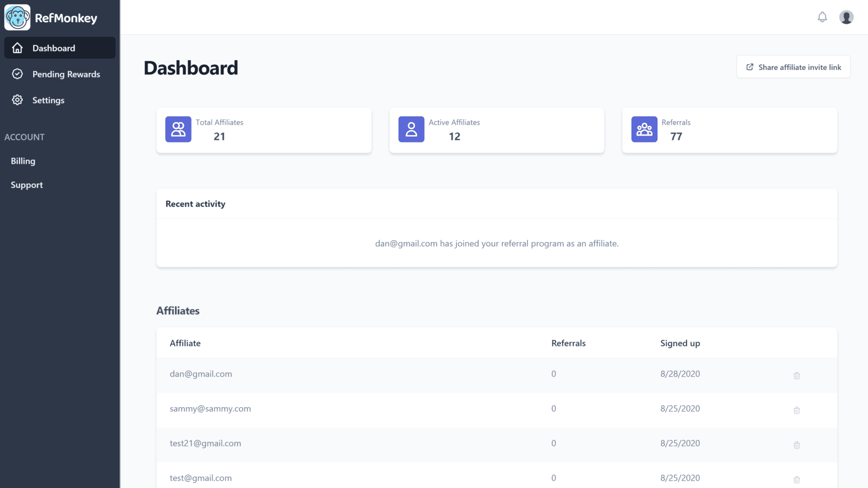This screenshot has height=488, width=868.
Task: Go to the Support page
Action: coord(26,184)
